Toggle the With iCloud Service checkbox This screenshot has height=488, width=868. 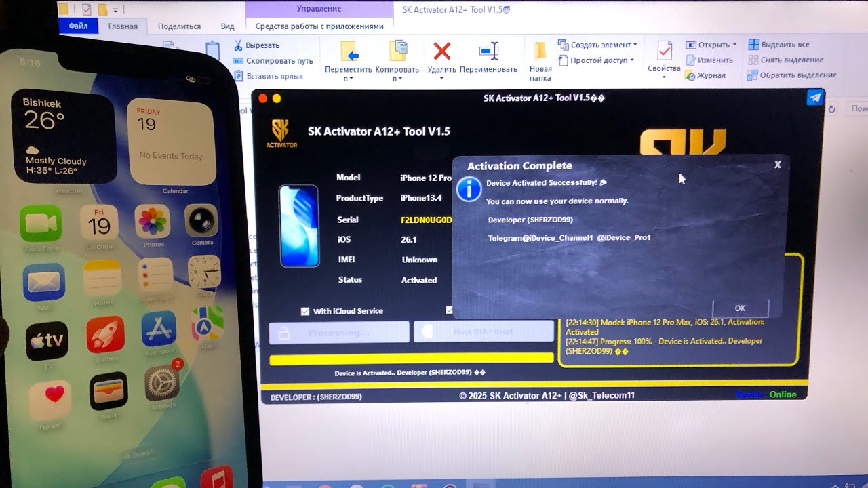click(x=305, y=311)
